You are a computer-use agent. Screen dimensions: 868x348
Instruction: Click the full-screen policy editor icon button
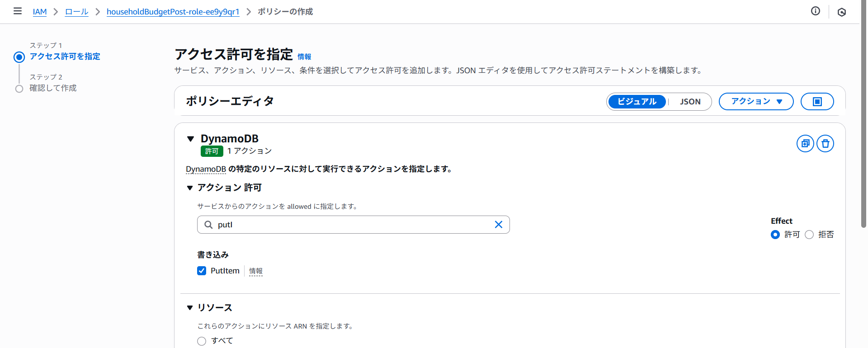817,102
